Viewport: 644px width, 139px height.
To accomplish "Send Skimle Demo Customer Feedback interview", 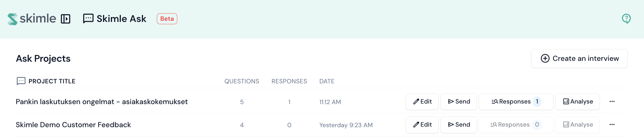I will point(459,125).
